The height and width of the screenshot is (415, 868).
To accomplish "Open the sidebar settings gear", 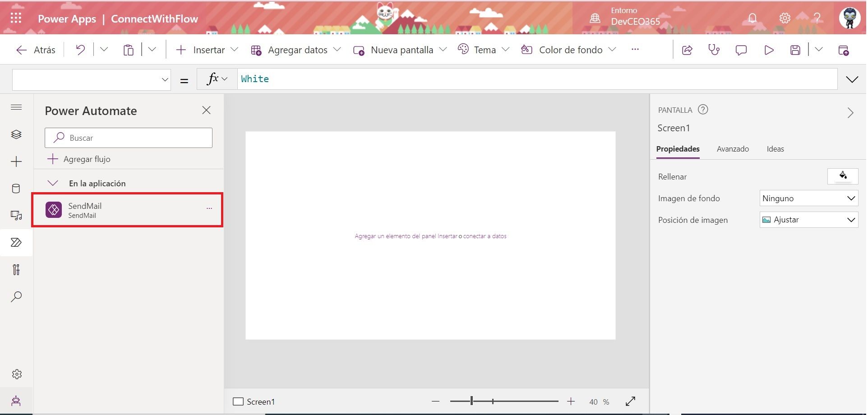I will (x=17, y=374).
